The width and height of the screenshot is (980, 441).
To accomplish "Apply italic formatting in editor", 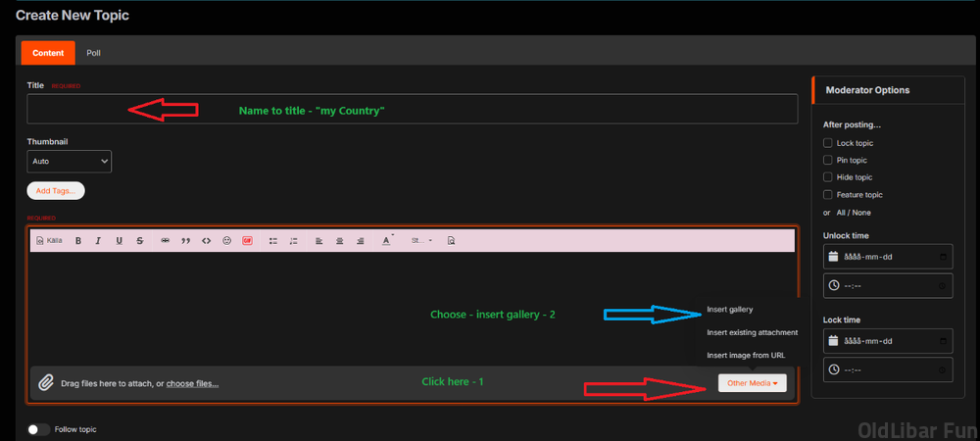I will (98, 240).
